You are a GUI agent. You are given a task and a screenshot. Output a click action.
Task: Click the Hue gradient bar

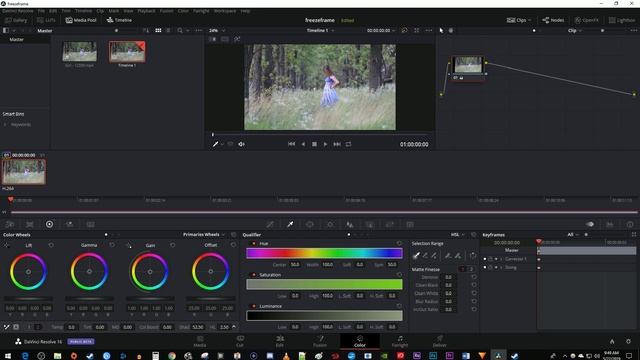[x=324, y=253]
